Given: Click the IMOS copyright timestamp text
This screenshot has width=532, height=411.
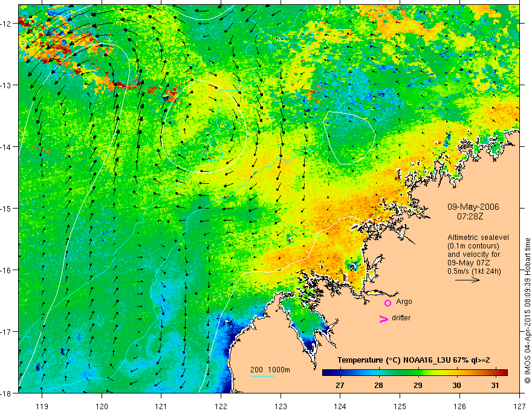Looking at the screenshot, I should click(x=527, y=311).
